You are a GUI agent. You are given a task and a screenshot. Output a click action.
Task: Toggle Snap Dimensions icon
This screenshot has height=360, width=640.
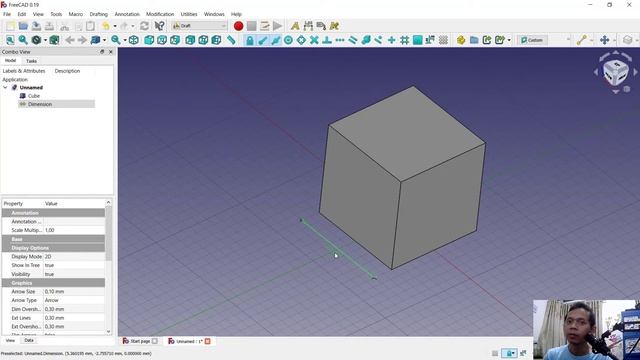coord(430,40)
